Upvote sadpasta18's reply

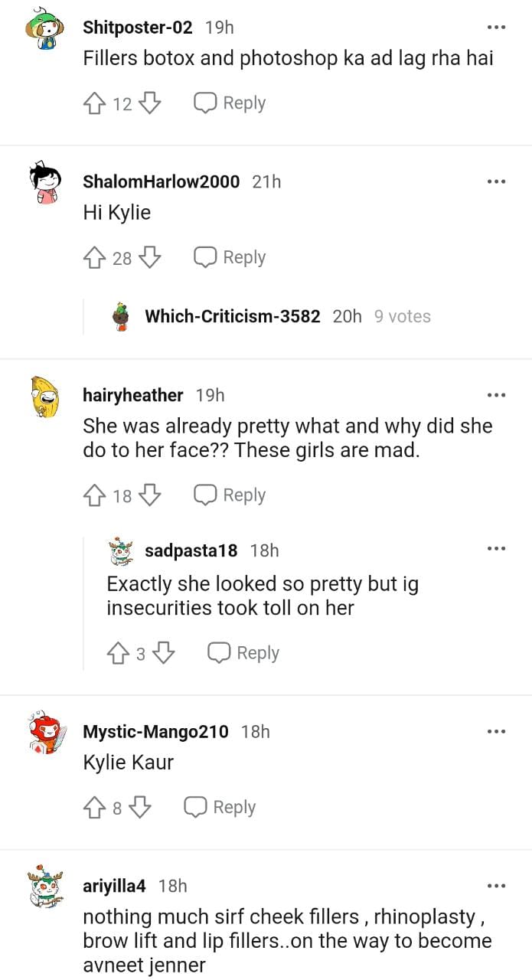(x=118, y=653)
